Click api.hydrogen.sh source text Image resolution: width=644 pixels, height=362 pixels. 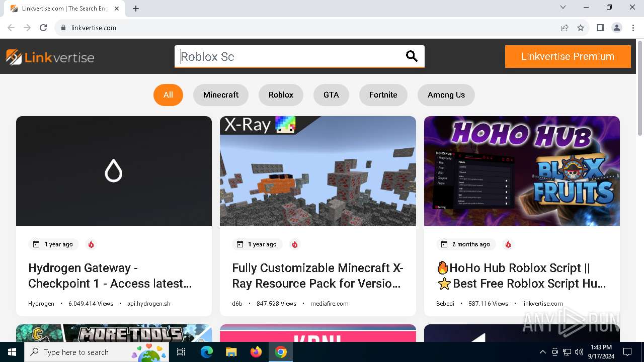pos(149,304)
